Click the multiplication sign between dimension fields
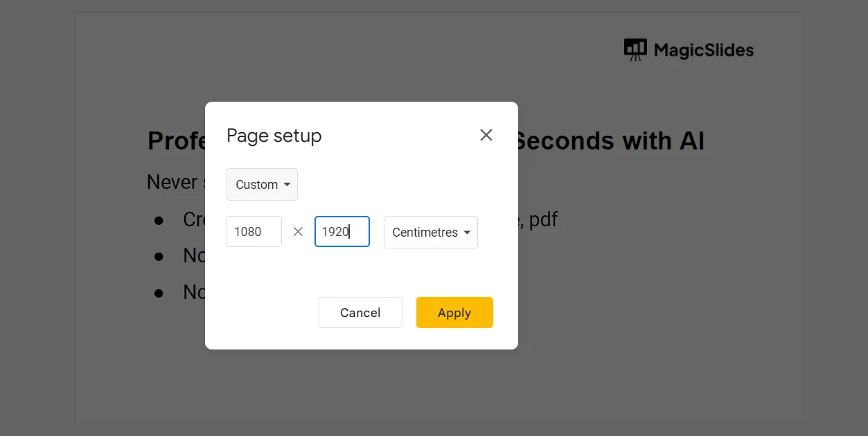This screenshot has height=436, width=868. tap(298, 232)
